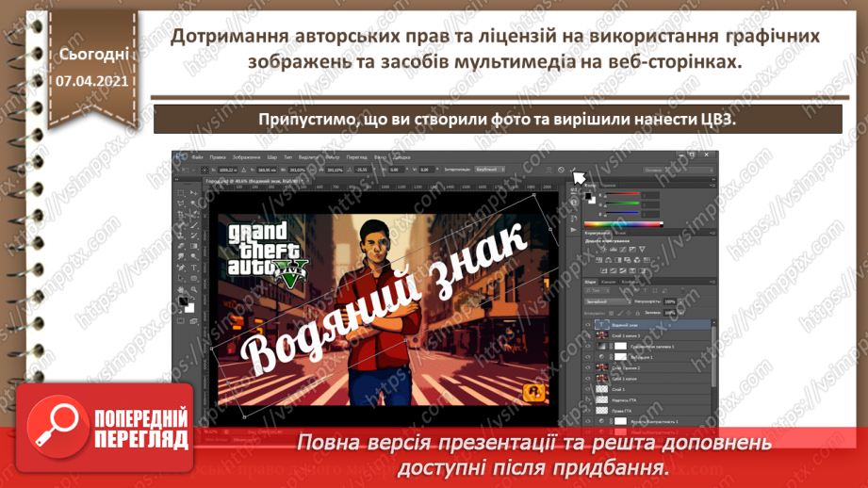The width and height of the screenshot is (868, 488).
Task: Select the Rectangle shape tool
Action: tap(194, 278)
